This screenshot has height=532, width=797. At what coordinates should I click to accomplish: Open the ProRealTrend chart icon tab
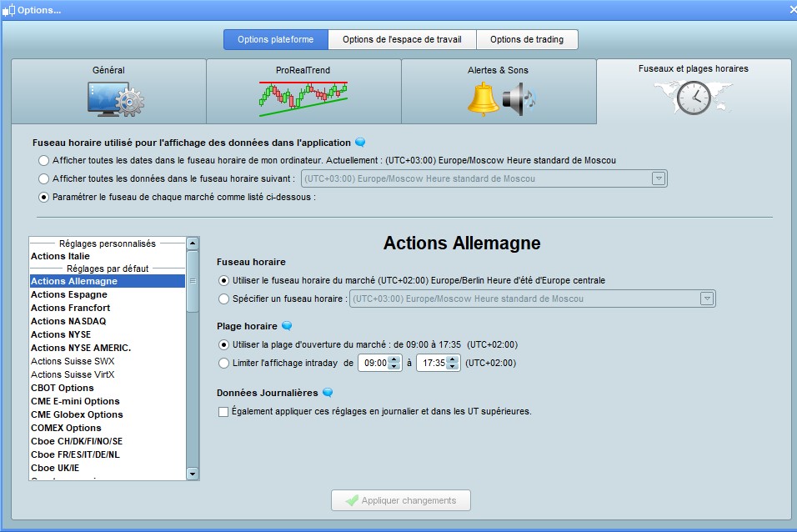303,98
